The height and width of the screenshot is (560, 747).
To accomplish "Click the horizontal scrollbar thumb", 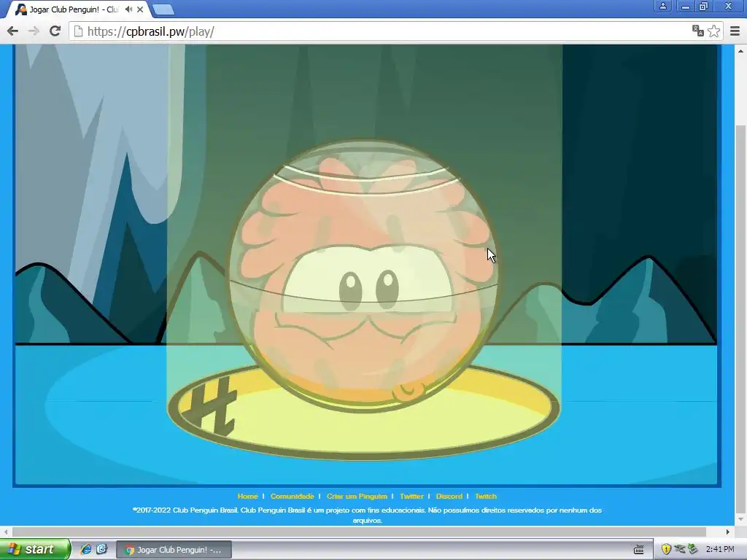I will point(359,532).
